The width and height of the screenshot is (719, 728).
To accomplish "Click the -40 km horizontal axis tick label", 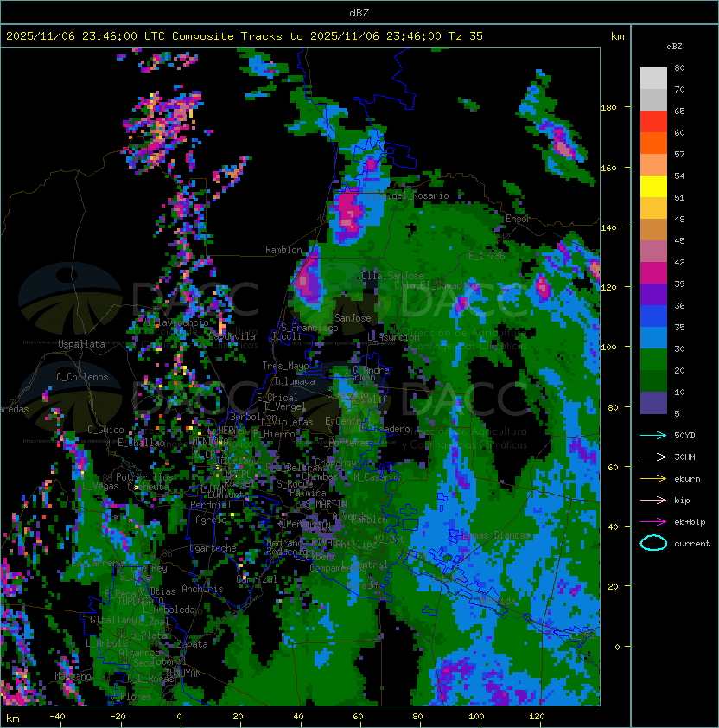I will [57, 717].
